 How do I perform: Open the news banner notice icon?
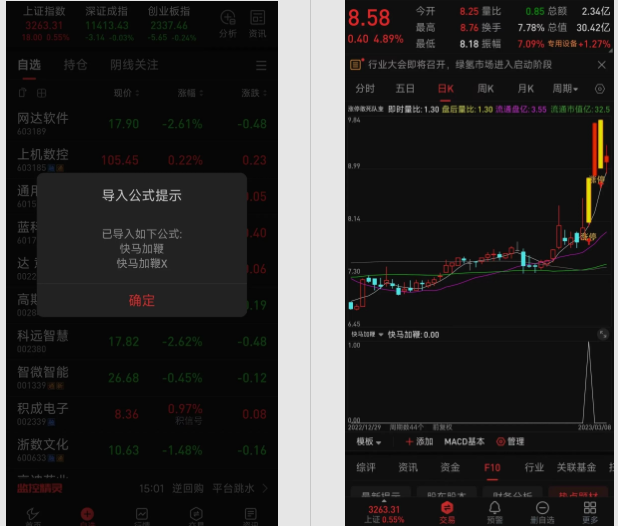point(356,64)
